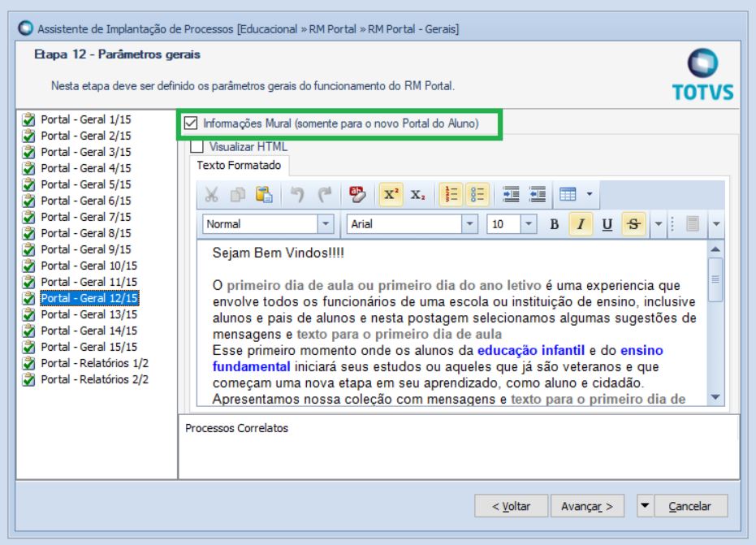Click the increase indent icon
This screenshot has width=756, height=545.
tap(511, 194)
